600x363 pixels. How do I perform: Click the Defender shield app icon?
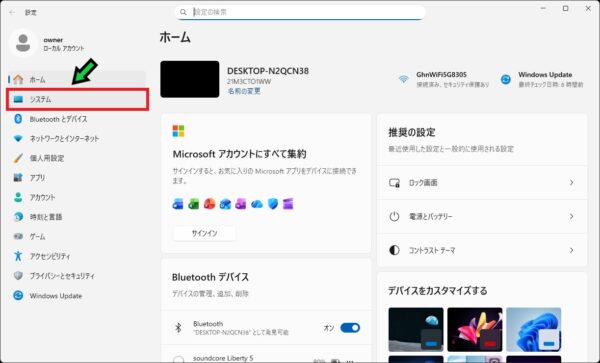(x=272, y=204)
